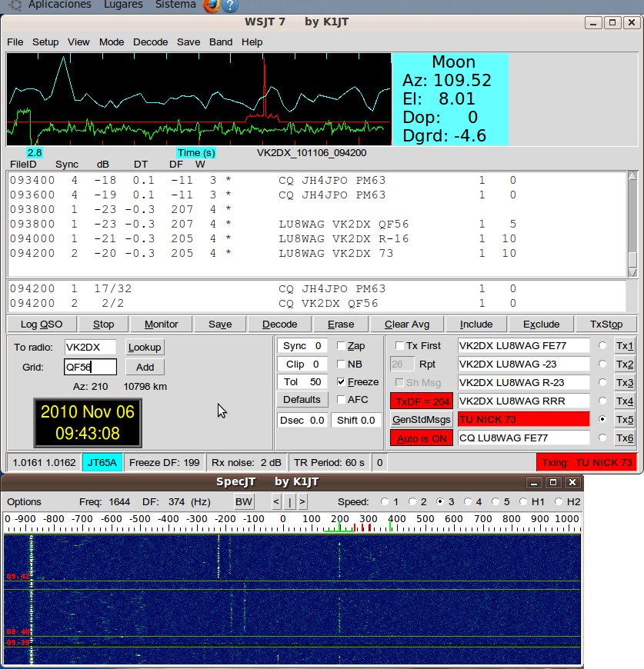This screenshot has width=644, height=669.
Task: Click the TU NICK 73 message field
Action: (x=524, y=419)
